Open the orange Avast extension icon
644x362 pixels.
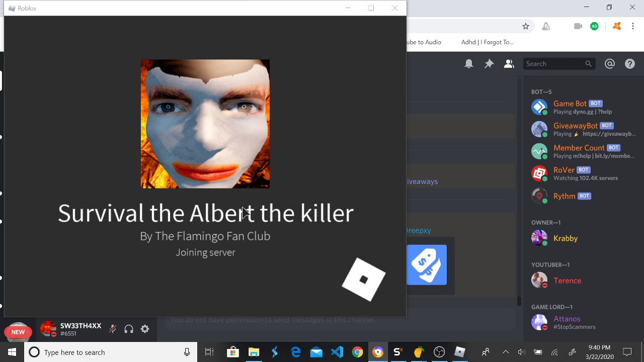pos(617,26)
